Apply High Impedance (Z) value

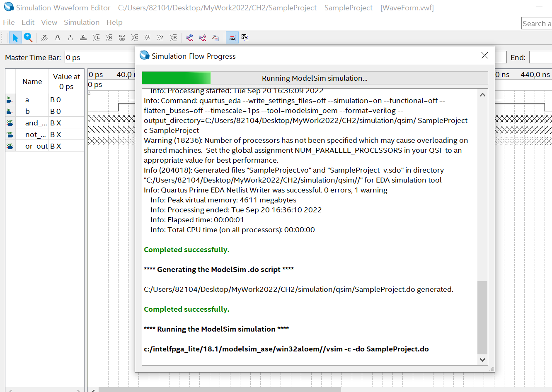83,38
